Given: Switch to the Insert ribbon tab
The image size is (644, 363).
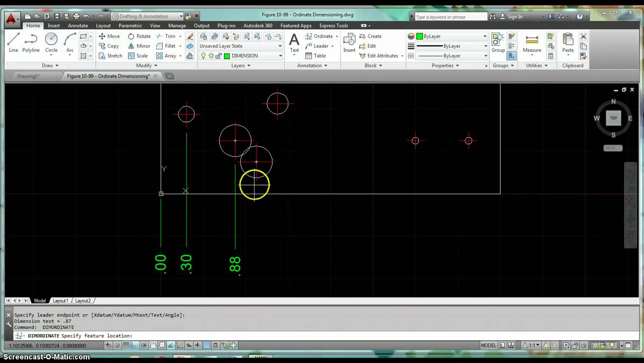Looking at the screenshot, I should point(54,26).
